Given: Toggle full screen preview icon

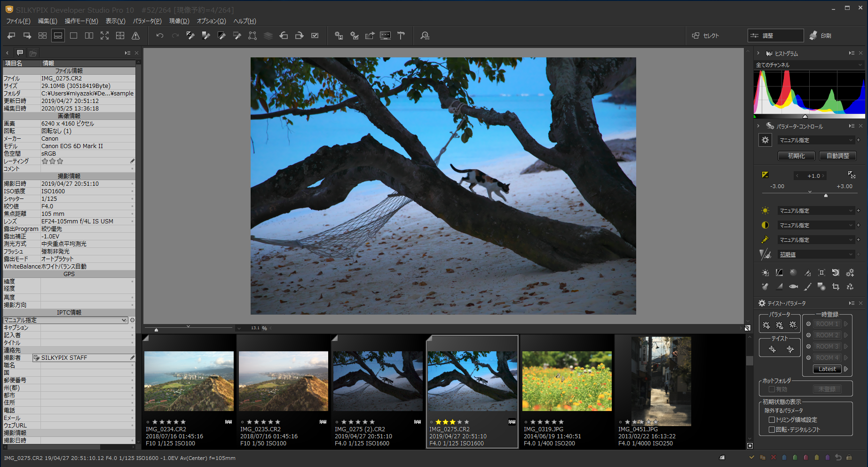Looking at the screenshot, I should click(104, 36).
